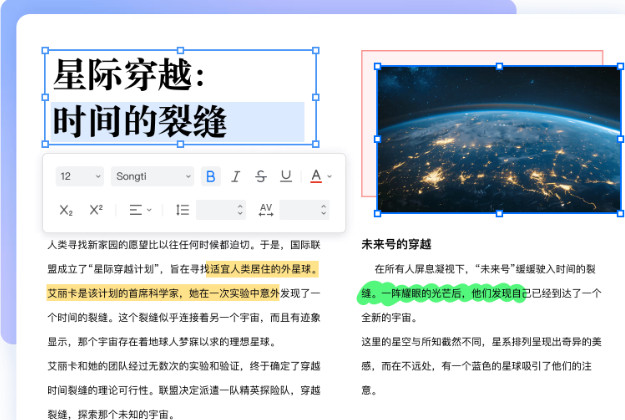Viewport: 625px width, 420px height.
Task: Click the paragraph line starting 人类寻找新家园
Action: (x=184, y=245)
